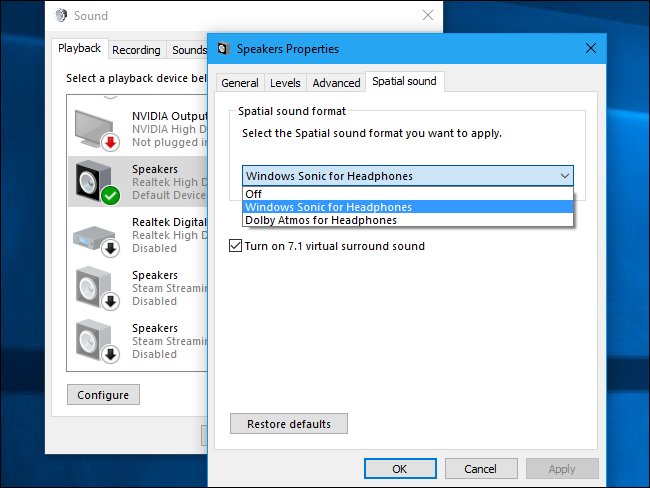Click the Speakers Properties title bar icon

pyautogui.click(x=223, y=48)
